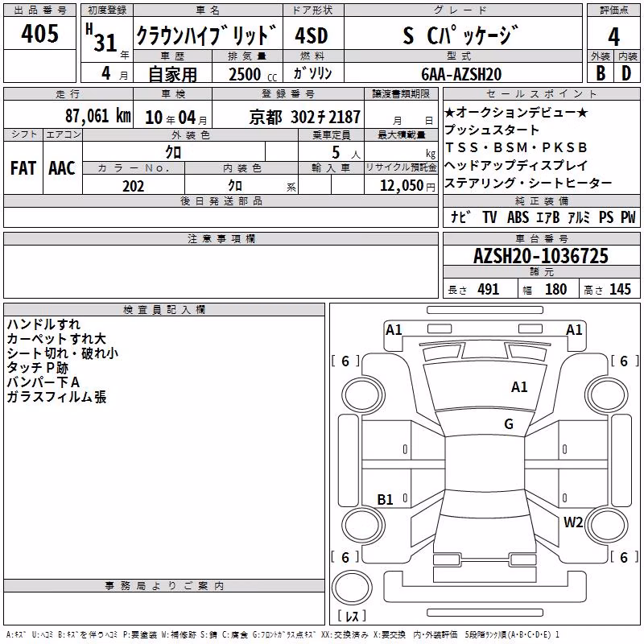Click length value "491"
Viewport: 644px width, 644px height.
pyautogui.click(x=489, y=289)
